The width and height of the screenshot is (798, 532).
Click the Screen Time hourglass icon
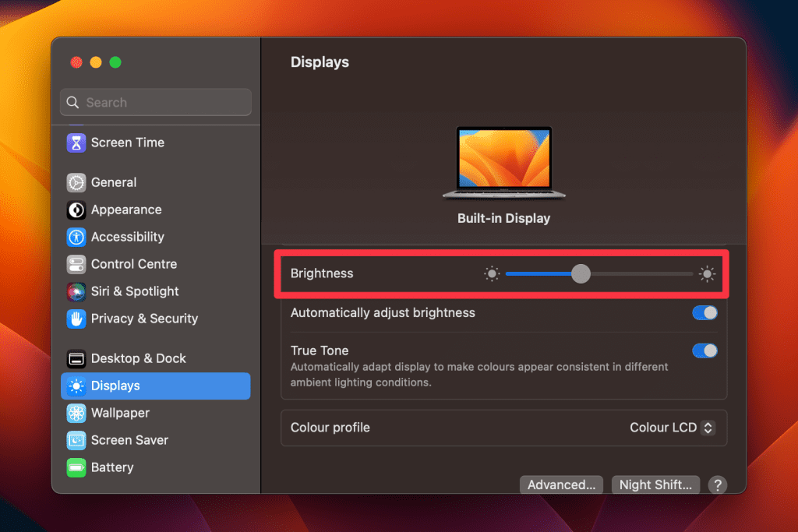76,143
